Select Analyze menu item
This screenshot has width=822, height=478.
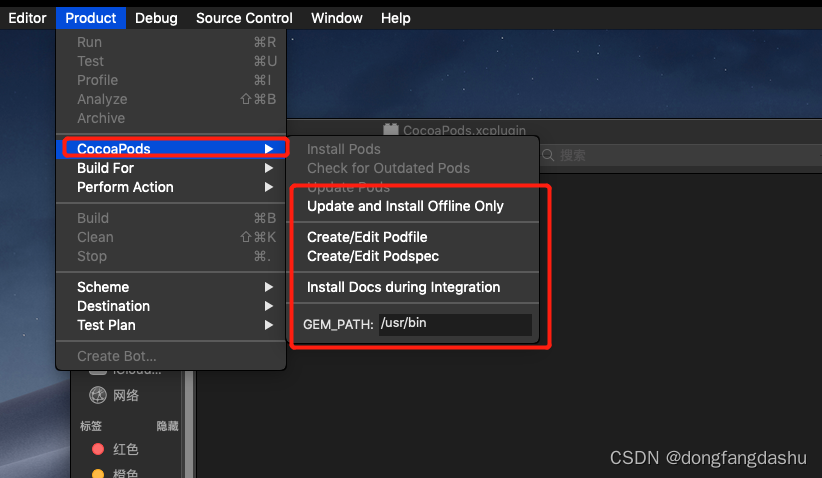click(x=171, y=99)
